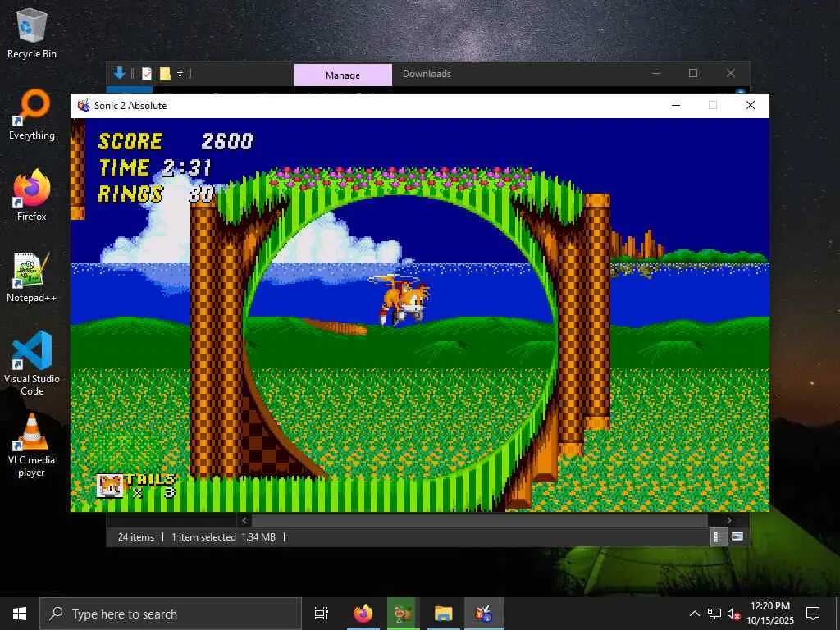Image resolution: width=840 pixels, height=630 pixels.
Task: Open the network status tray icon
Action: pos(714,614)
